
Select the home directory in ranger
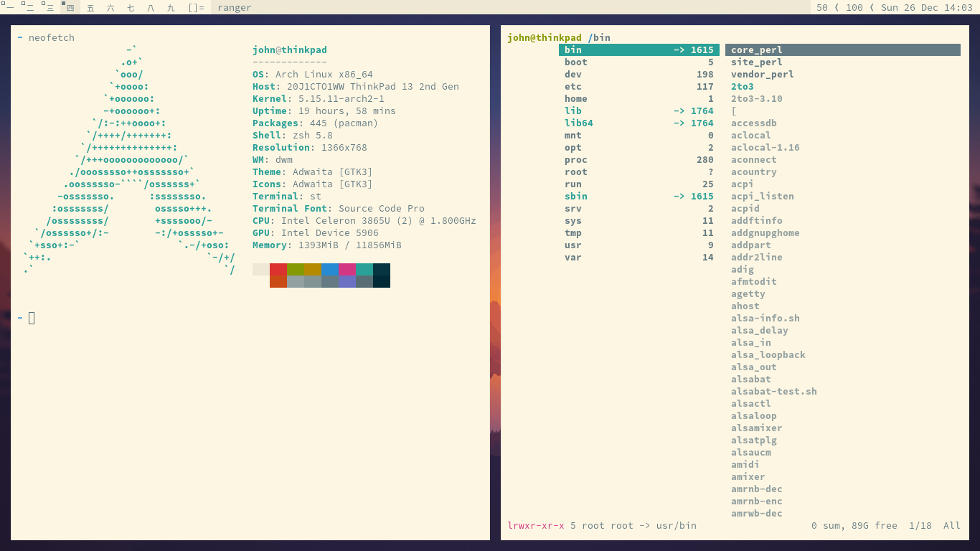coord(639,98)
